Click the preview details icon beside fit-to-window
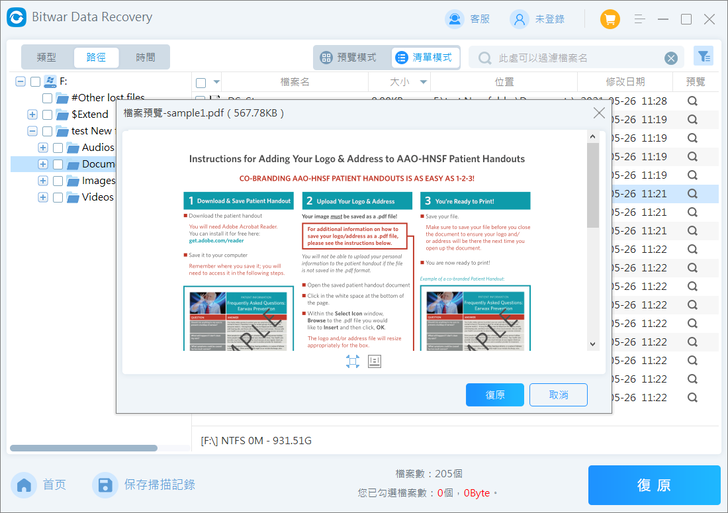This screenshot has width=728, height=513. pos(374,361)
